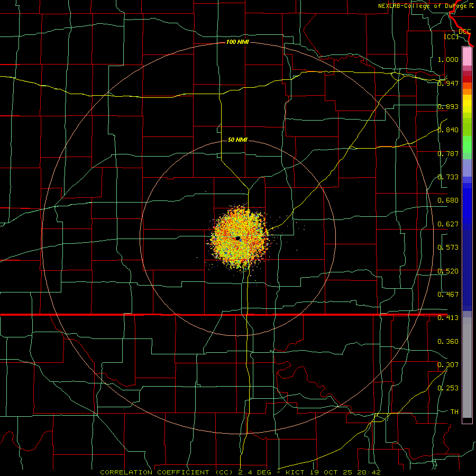
Task: Select the 0.573 legend value
Action: point(448,248)
